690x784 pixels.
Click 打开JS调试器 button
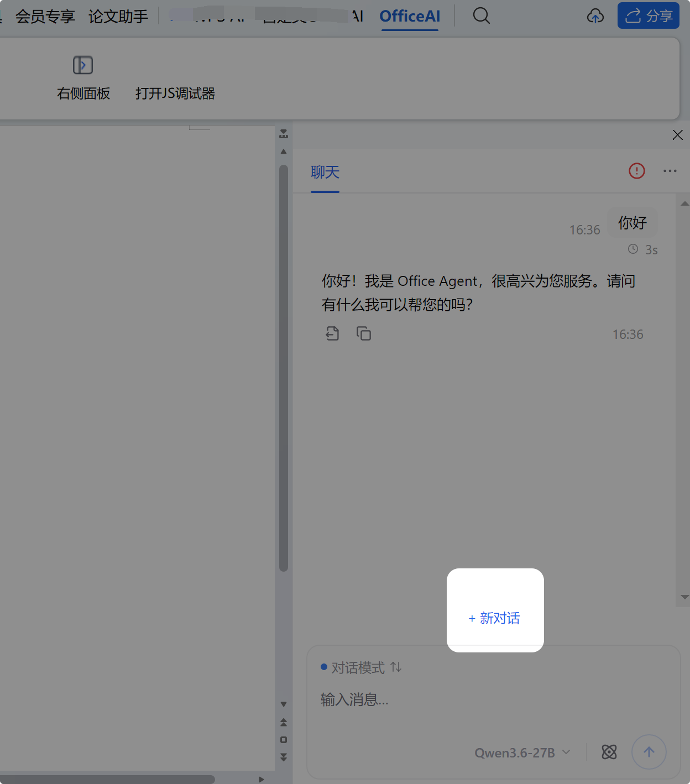tap(175, 93)
